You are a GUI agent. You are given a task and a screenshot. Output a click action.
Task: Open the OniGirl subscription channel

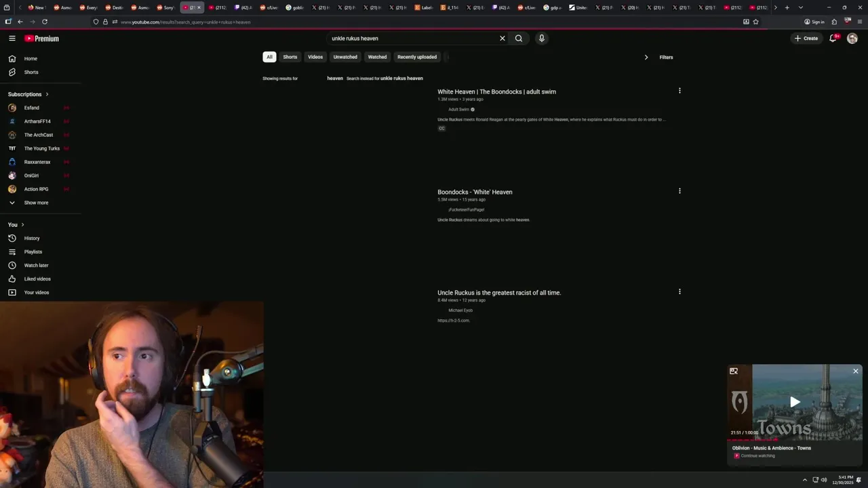[41, 176]
